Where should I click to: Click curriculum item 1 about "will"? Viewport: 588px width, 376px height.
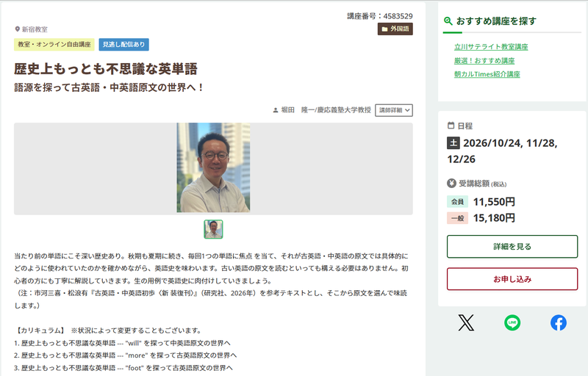[122, 343]
